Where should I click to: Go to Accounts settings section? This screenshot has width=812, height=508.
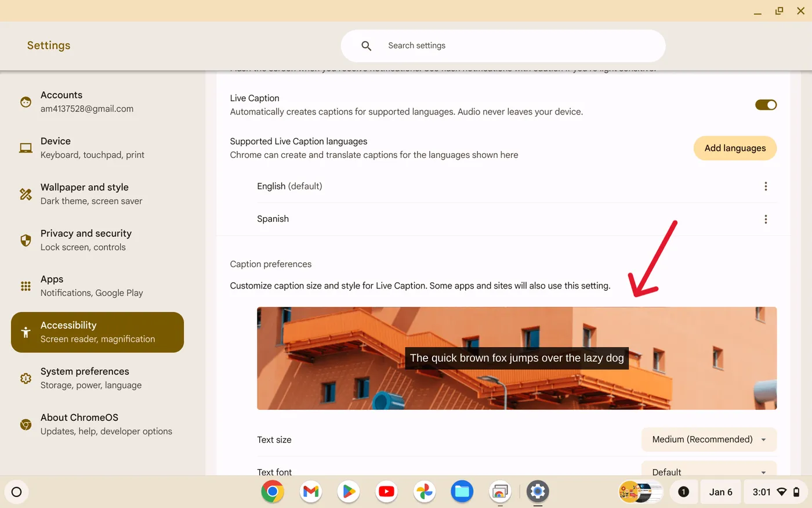click(x=97, y=102)
